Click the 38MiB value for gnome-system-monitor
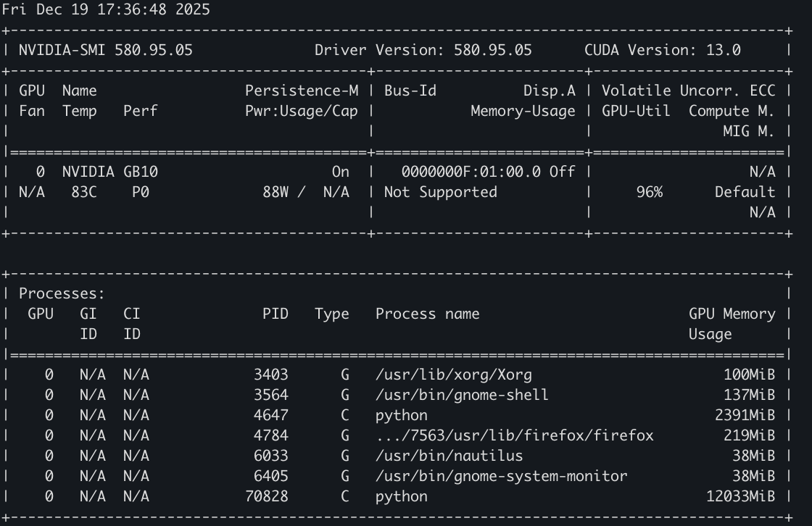The image size is (812, 526). tap(753, 476)
